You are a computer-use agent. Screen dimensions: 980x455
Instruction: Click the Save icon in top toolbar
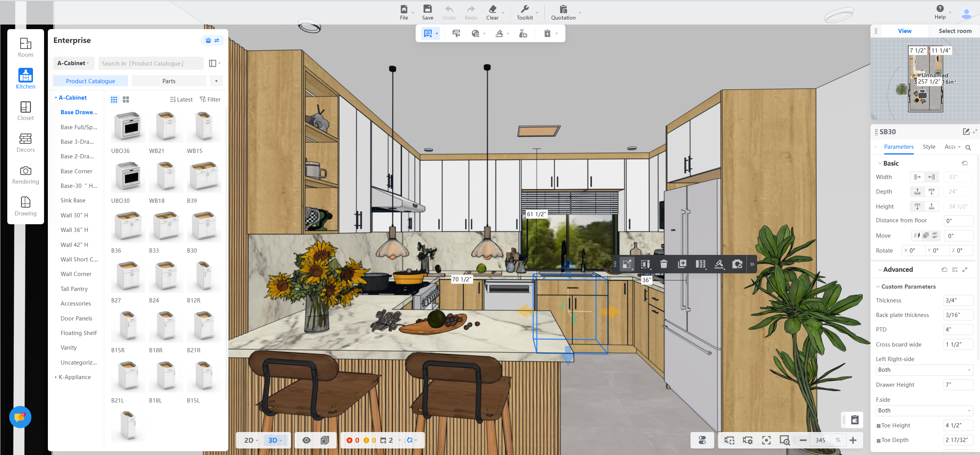[x=427, y=12]
